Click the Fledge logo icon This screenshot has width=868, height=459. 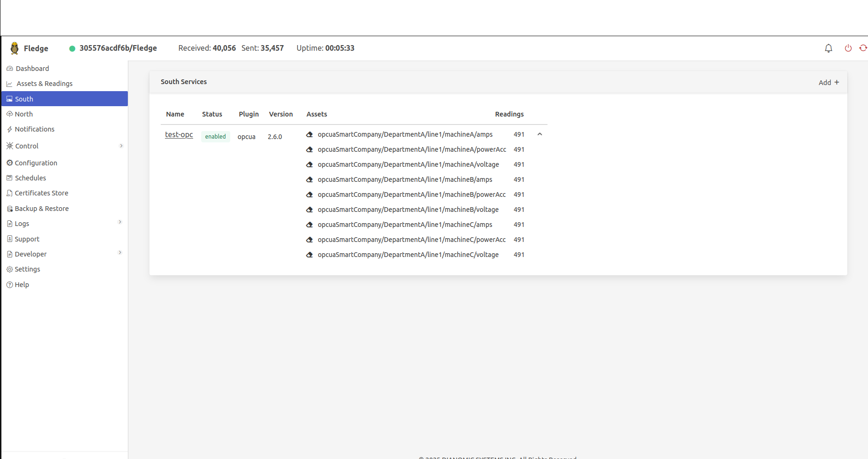coord(15,48)
